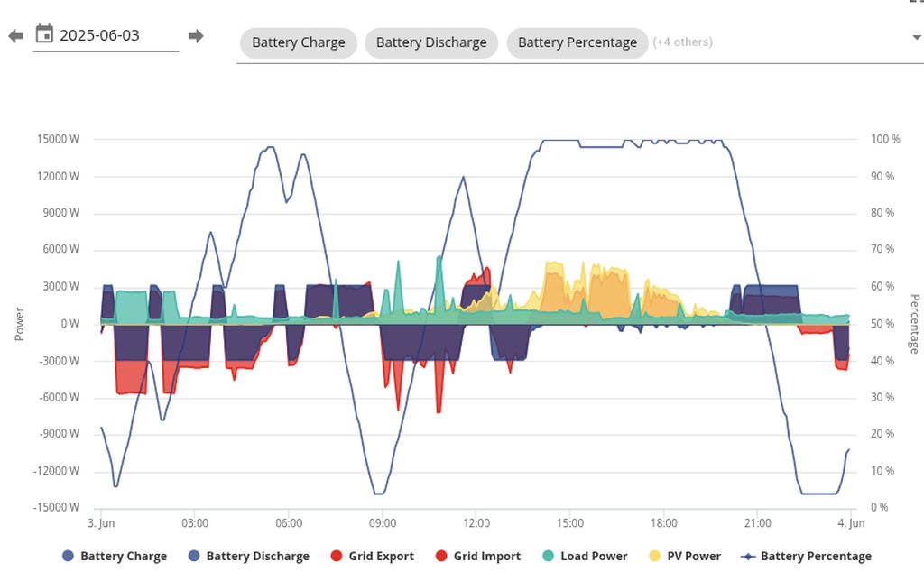Show the (+4 others) hidden series
This screenshot has height=572, width=924.
pos(682,42)
